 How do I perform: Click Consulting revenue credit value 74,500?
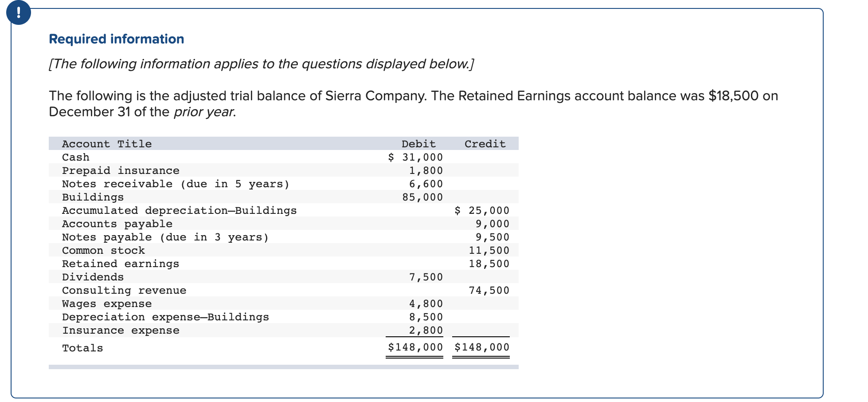click(489, 290)
